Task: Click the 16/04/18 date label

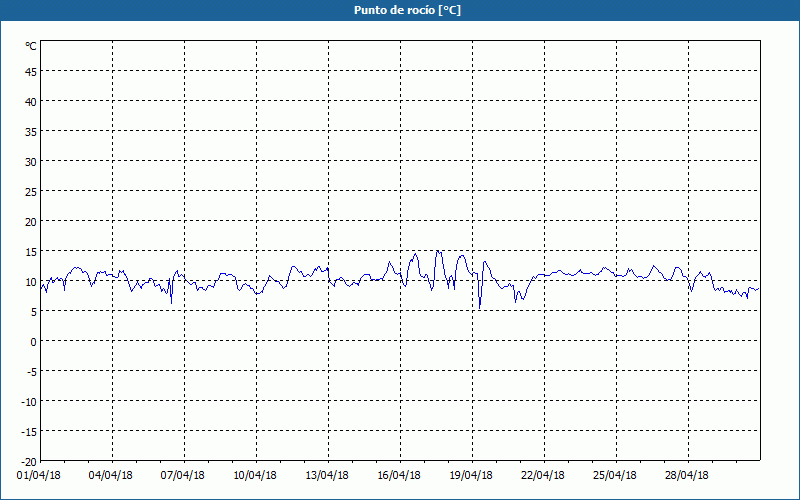Action: [x=399, y=476]
